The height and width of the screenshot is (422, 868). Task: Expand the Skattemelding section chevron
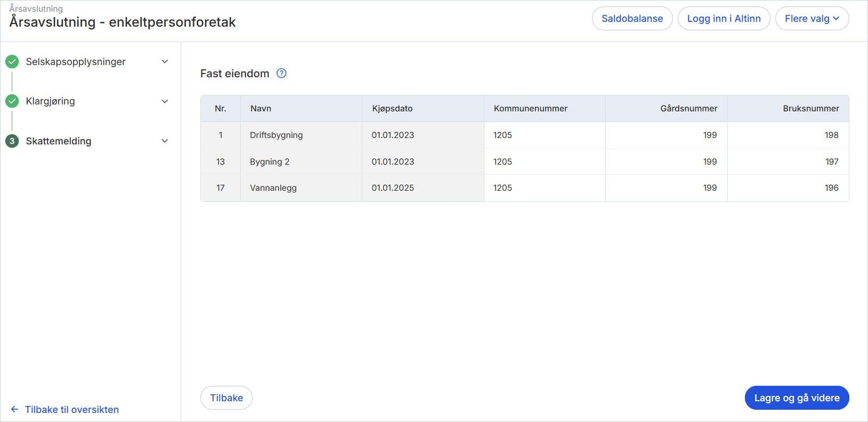tap(165, 141)
